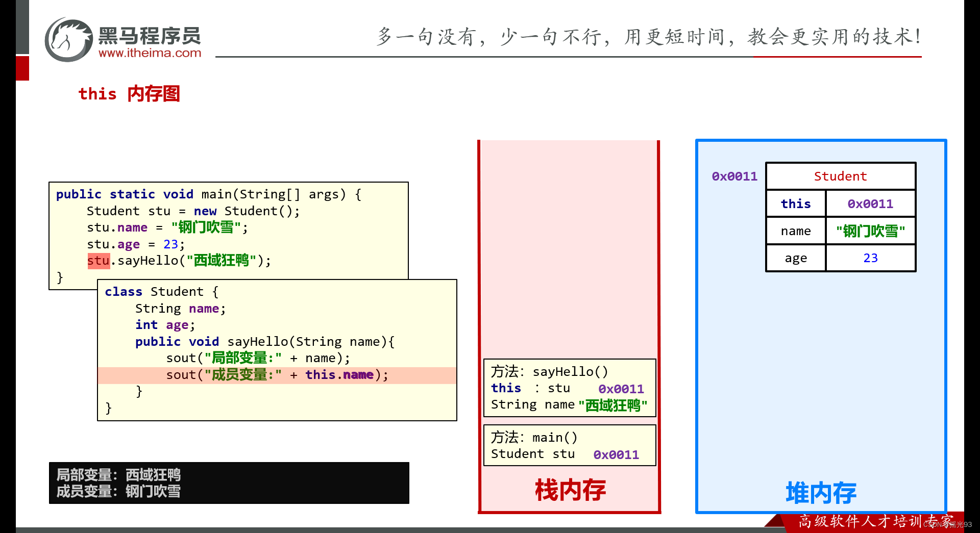Screen dimensions: 980x533
Task: Click the 'this' cell in Student table
Action: [796, 204]
